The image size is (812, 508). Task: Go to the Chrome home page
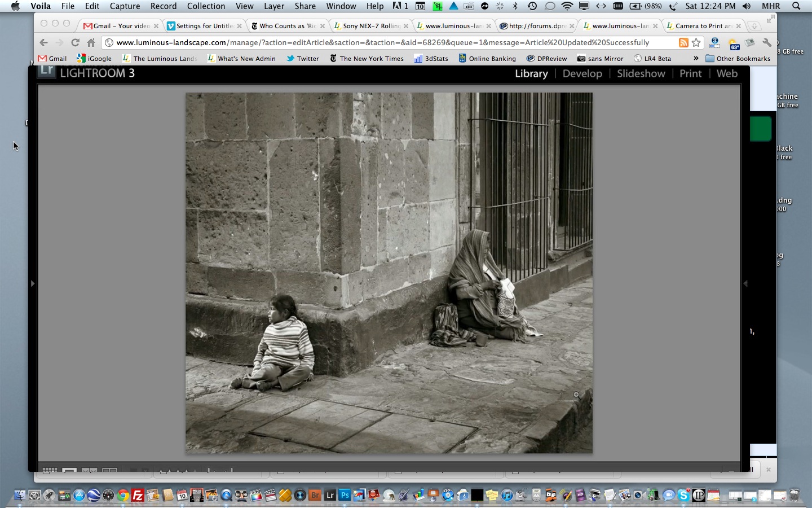(91, 42)
